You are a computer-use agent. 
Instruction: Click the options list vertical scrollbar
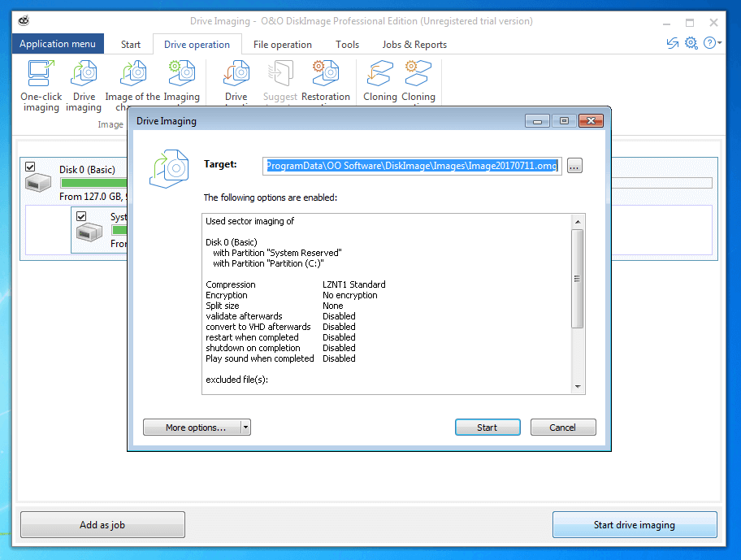point(577,278)
